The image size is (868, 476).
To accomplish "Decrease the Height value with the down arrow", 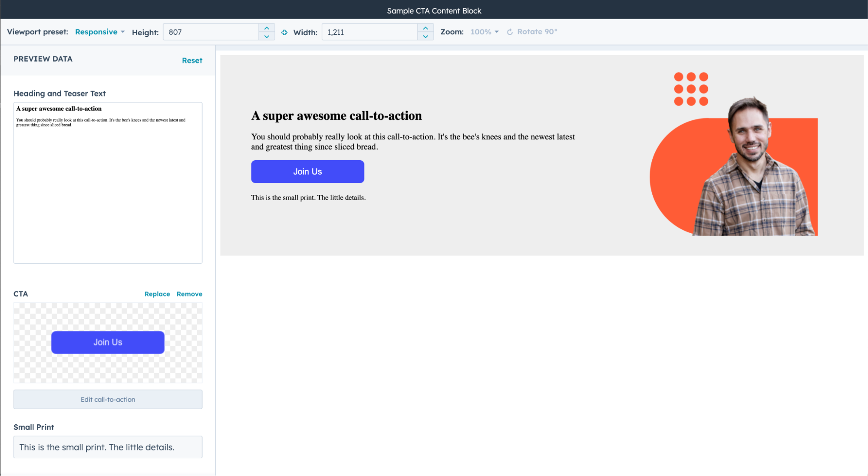I will coord(267,36).
